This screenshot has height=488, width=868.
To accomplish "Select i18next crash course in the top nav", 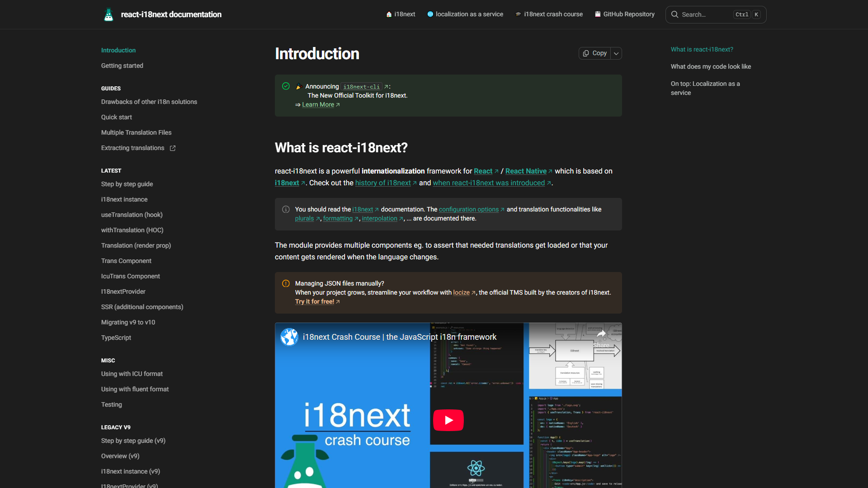I will [553, 14].
